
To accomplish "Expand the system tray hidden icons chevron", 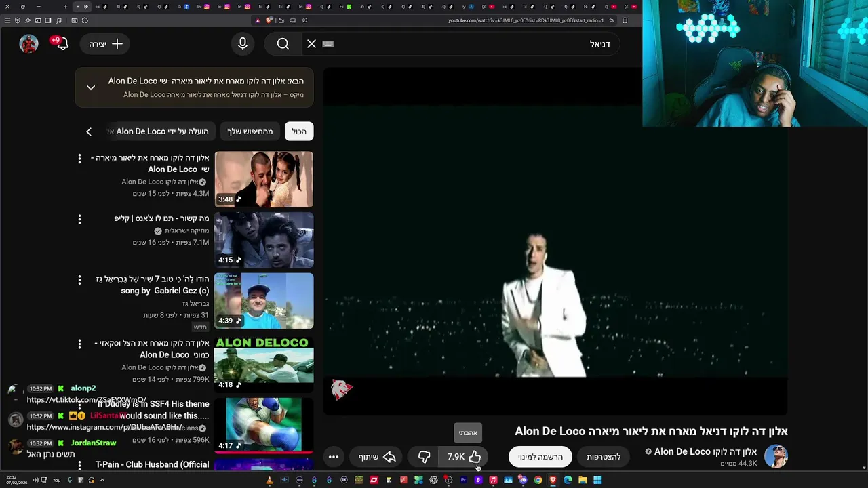I will pos(102,480).
